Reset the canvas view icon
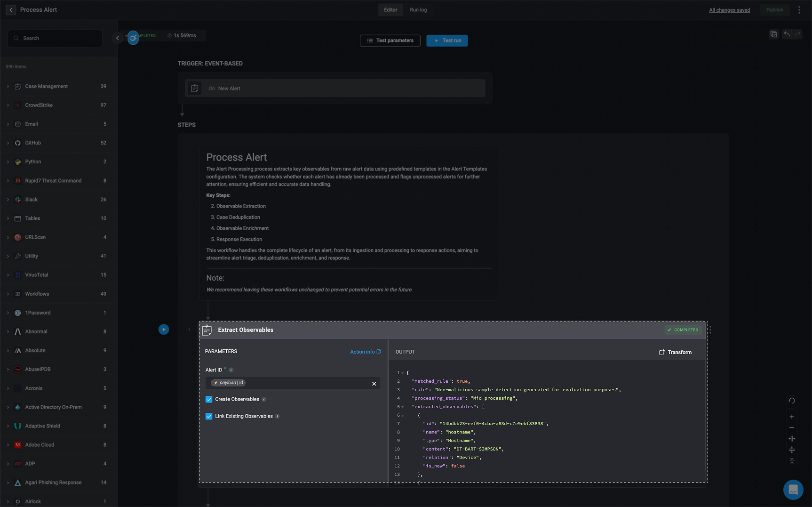The image size is (812, 507). pyautogui.click(x=792, y=401)
